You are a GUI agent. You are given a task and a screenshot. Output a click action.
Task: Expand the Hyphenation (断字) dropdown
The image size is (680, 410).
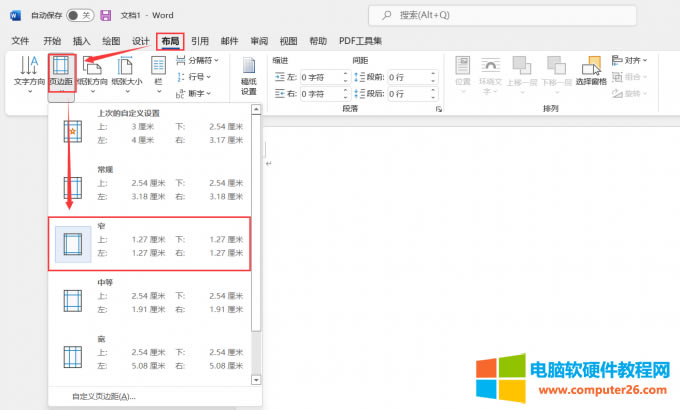tap(197, 94)
